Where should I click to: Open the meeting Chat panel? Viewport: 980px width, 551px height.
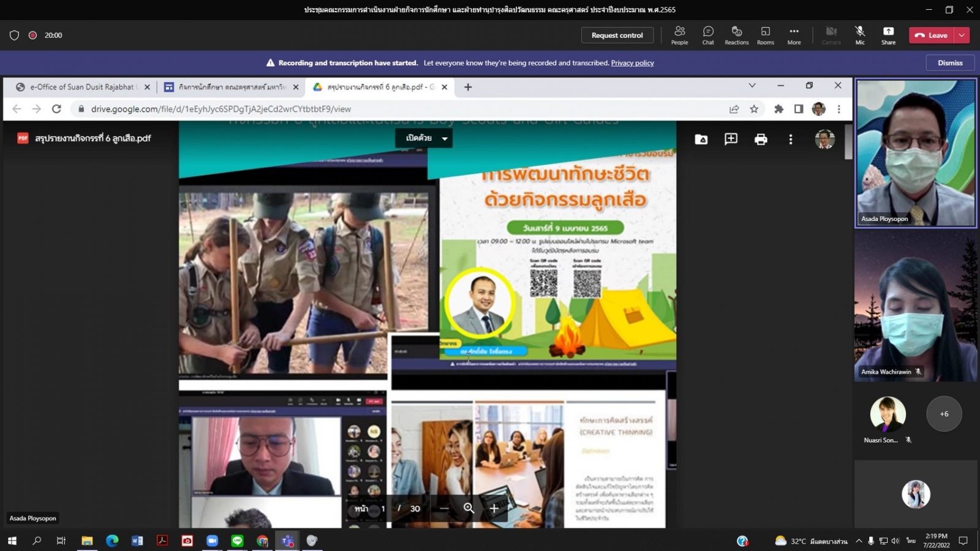[708, 35]
